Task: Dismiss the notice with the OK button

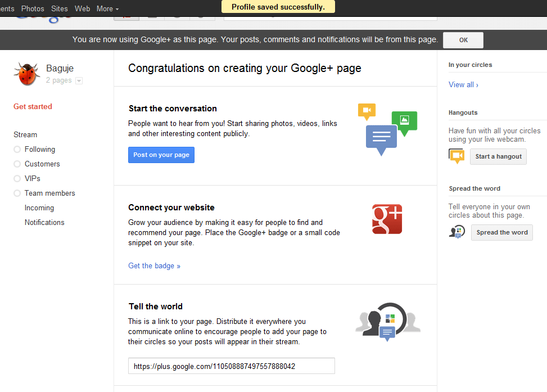Action: tap(463, 40)
